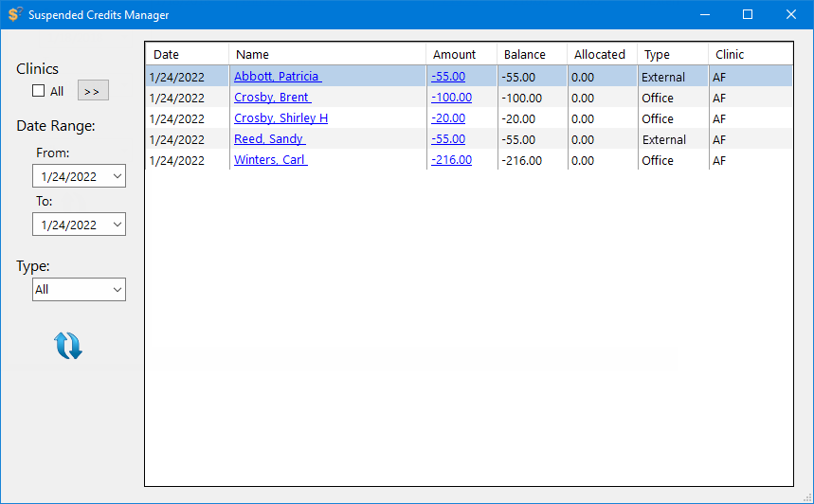Open the -216.00 amount link
Viewport: 814px width, 504px height.
[x=451, y=160]
